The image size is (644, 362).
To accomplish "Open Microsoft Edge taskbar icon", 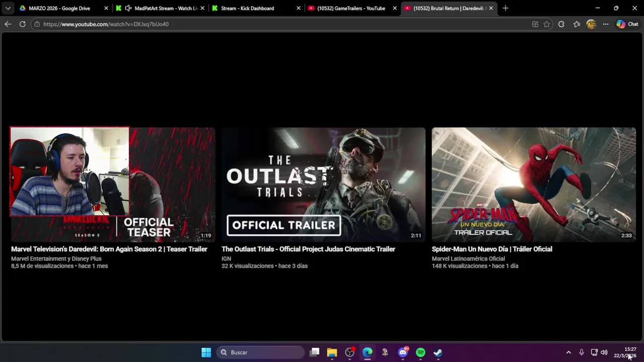I will 367,352.
